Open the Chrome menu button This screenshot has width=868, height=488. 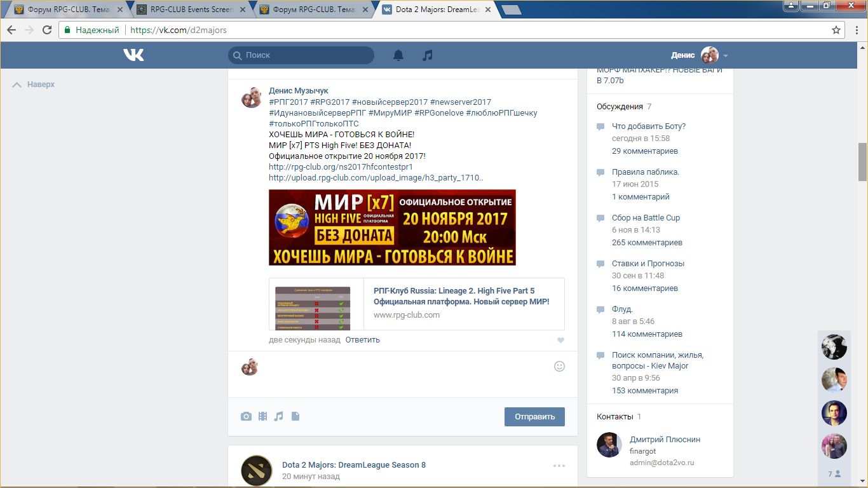click(856, 30)
